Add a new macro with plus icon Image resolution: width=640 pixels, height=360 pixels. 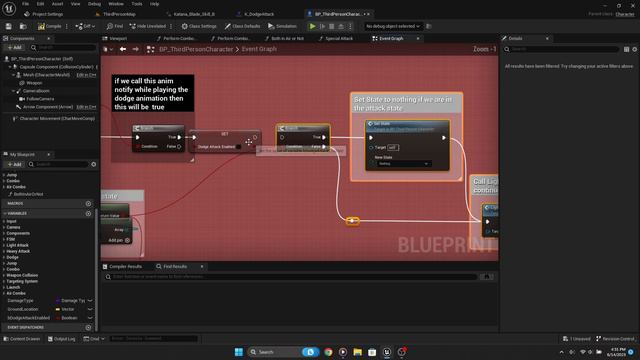tap(88, 203)
